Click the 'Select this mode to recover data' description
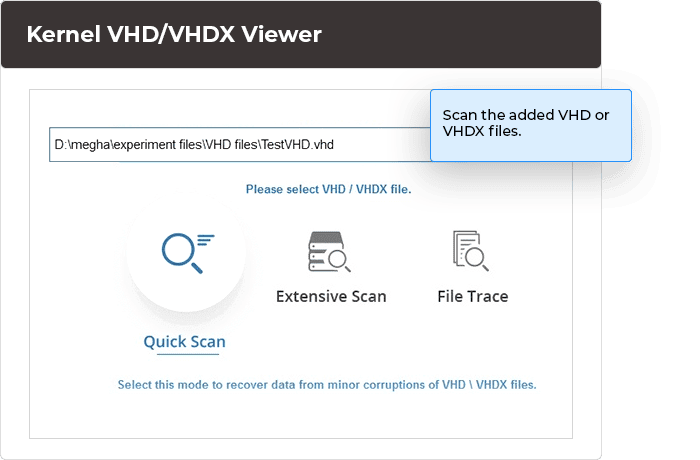Viewport: 700px width, 460px height. (327, 385)
